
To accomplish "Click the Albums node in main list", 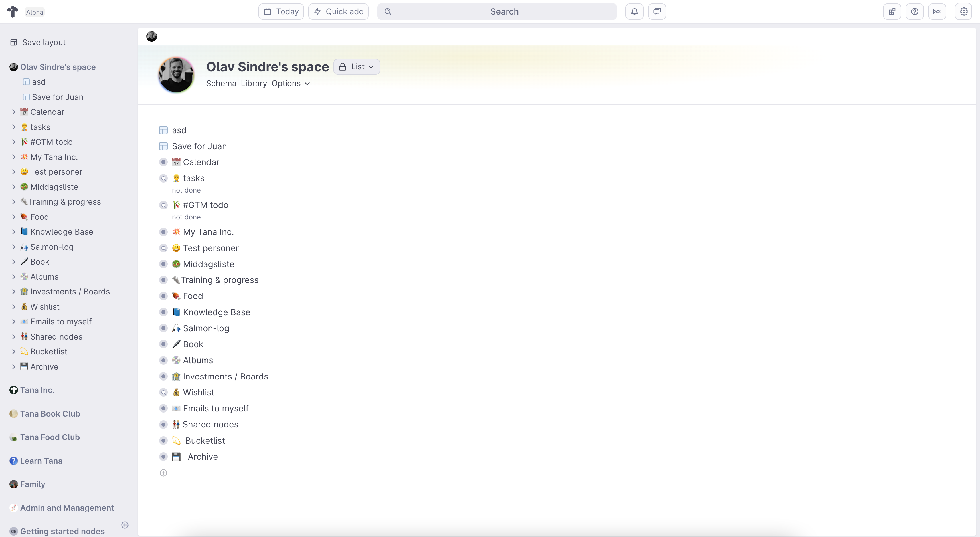I will [198, 360].
